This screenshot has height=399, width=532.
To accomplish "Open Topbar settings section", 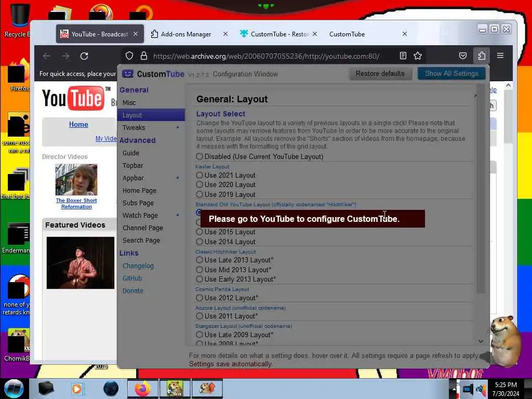I will coord(151,166).
